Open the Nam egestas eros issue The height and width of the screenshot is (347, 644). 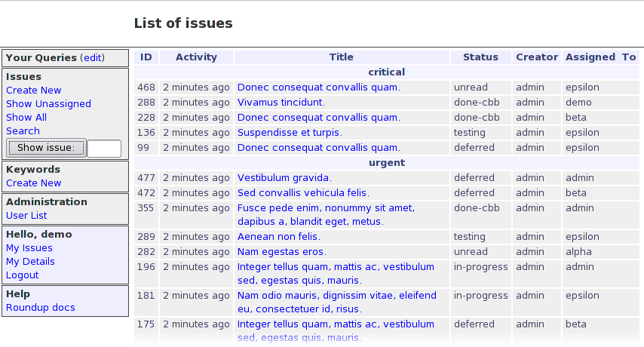pos(281,252)
